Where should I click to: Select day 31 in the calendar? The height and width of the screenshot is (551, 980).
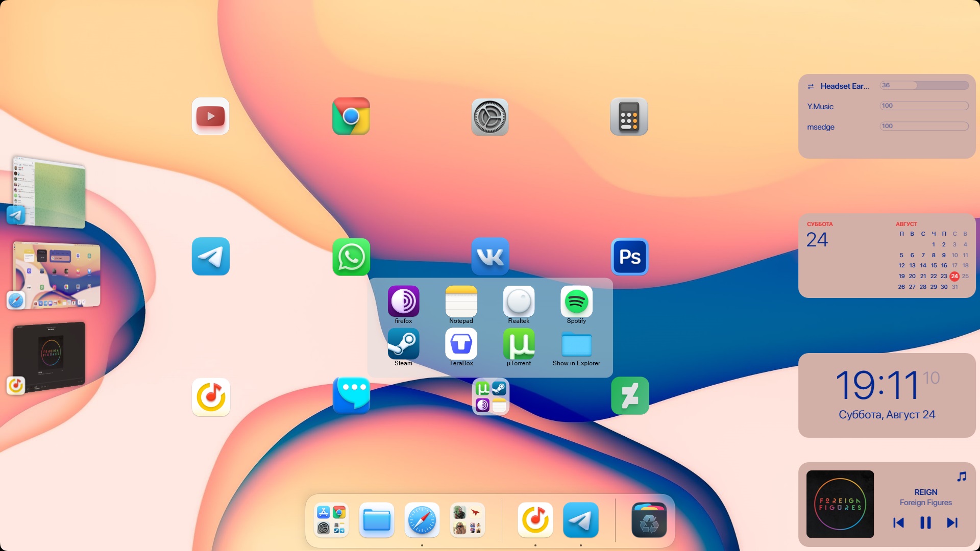pyautogui.click(x=954, y=287)
